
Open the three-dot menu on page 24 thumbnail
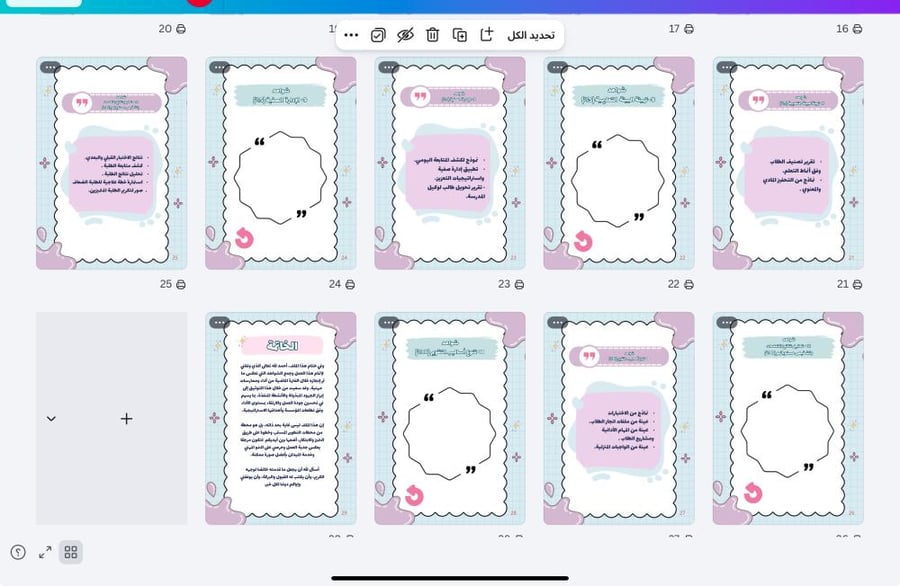(219, 67)
